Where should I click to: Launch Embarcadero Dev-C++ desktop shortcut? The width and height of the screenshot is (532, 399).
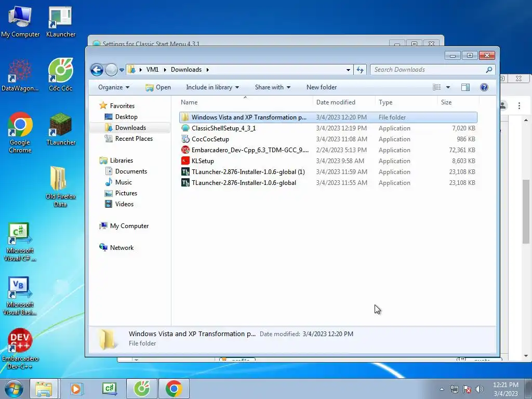pyautogui.click(x=20, y=349)
